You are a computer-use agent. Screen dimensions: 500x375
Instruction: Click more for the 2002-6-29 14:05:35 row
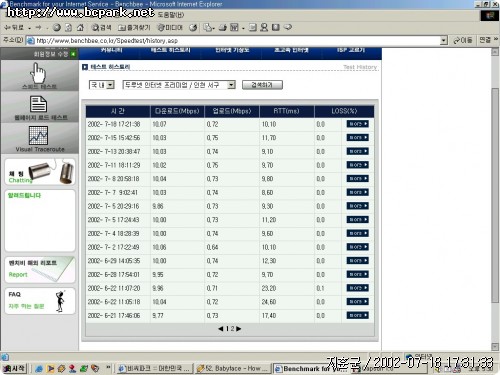click(x=357, y=261)
